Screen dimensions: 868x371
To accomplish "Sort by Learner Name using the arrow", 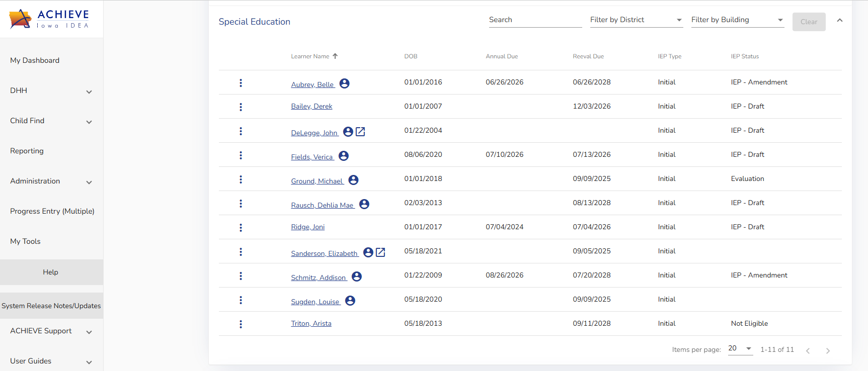I will pyautogui.click(x=335, y=56).
